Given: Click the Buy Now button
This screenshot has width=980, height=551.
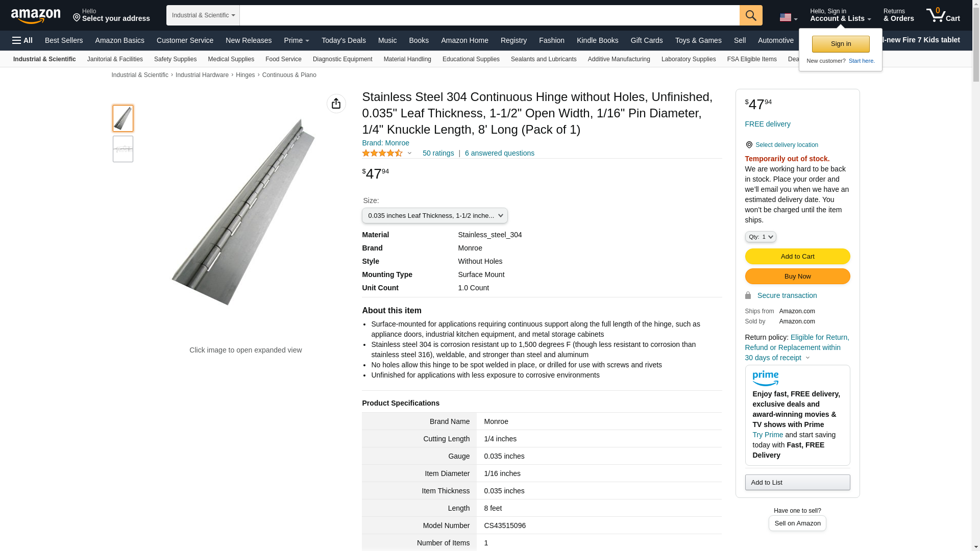Looking at the screenshot, I should click(x=797, y=277).
